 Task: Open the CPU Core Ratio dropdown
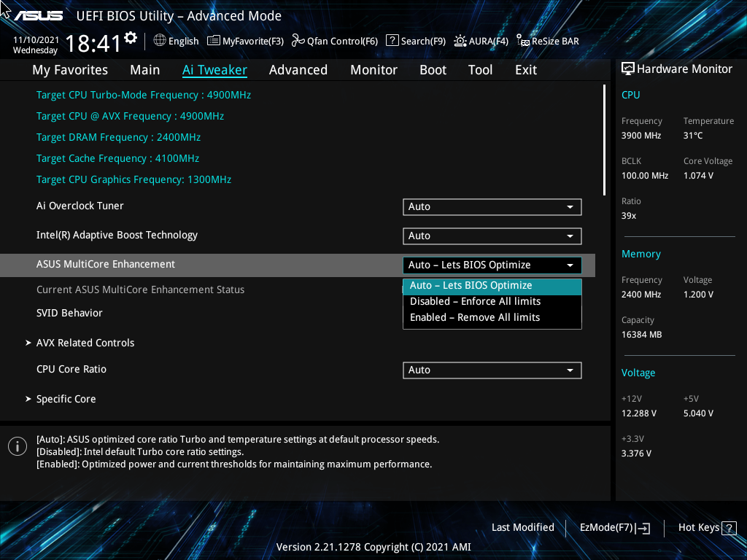(x=492, y=370)
